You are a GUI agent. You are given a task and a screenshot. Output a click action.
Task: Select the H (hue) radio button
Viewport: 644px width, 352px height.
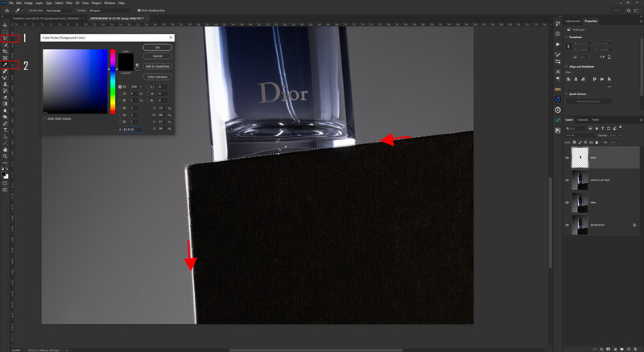coord(120,87)
